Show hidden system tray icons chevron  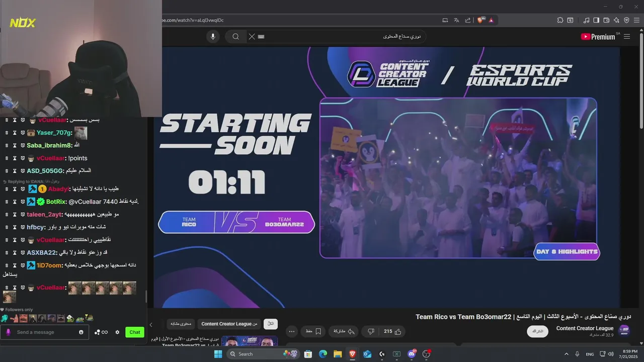coord(567,354)
